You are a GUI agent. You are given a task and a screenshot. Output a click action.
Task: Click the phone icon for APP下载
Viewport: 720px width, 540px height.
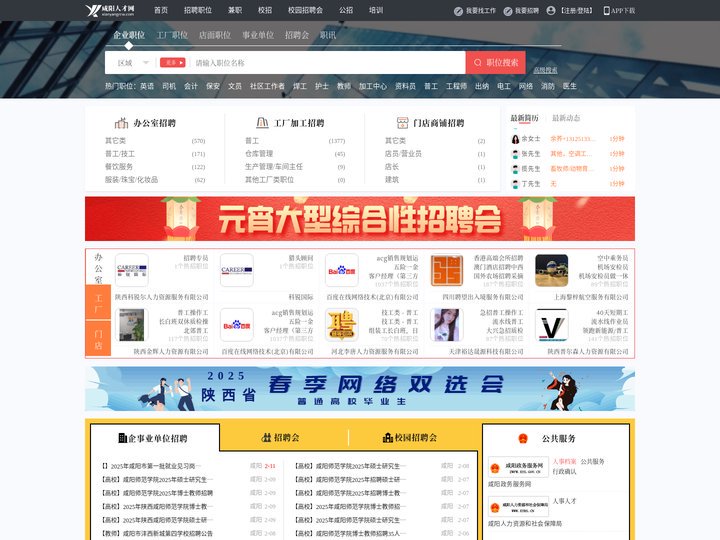[607, 11]
